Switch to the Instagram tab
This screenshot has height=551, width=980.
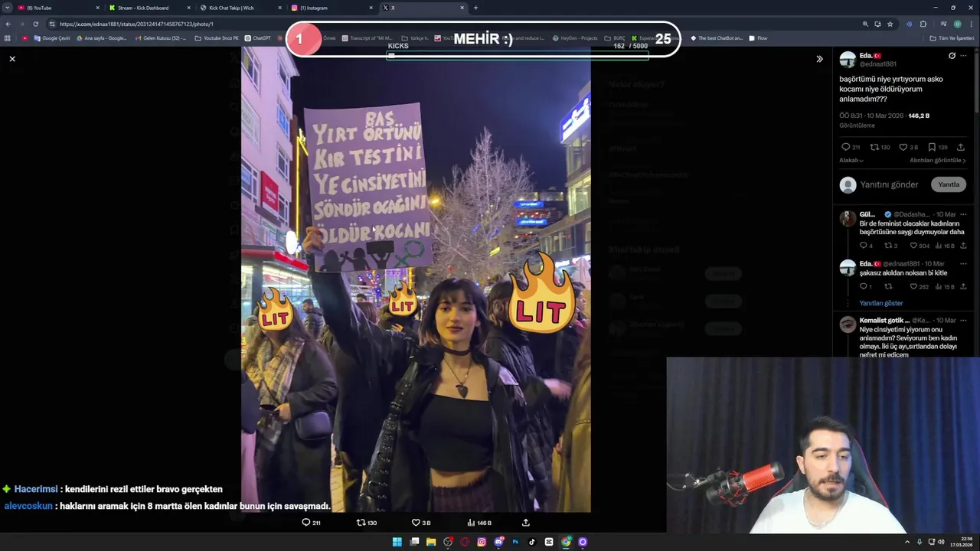click(x=332, y=8)
